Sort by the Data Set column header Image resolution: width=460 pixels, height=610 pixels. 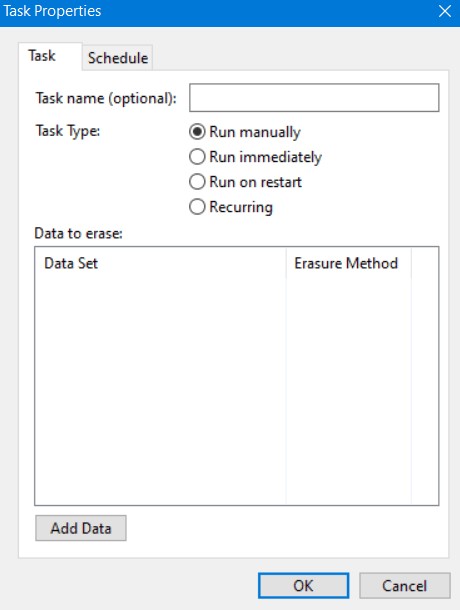160,263
